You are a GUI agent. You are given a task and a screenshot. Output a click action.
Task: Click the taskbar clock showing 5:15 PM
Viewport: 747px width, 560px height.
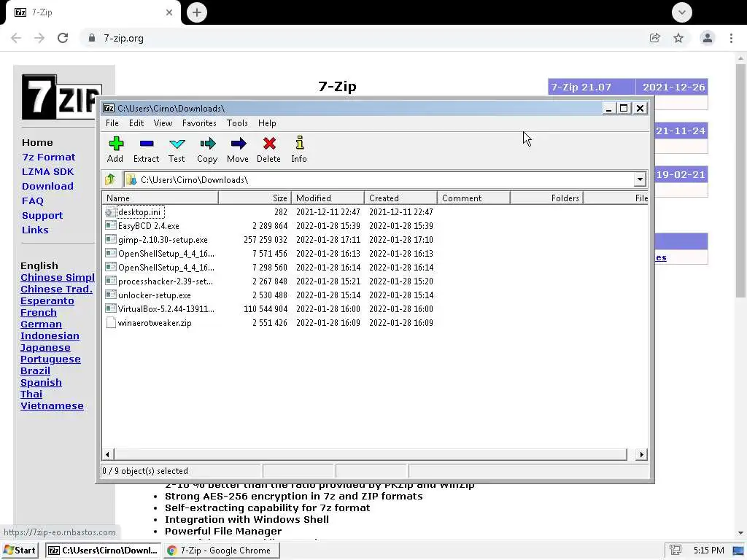coord(708,550)
